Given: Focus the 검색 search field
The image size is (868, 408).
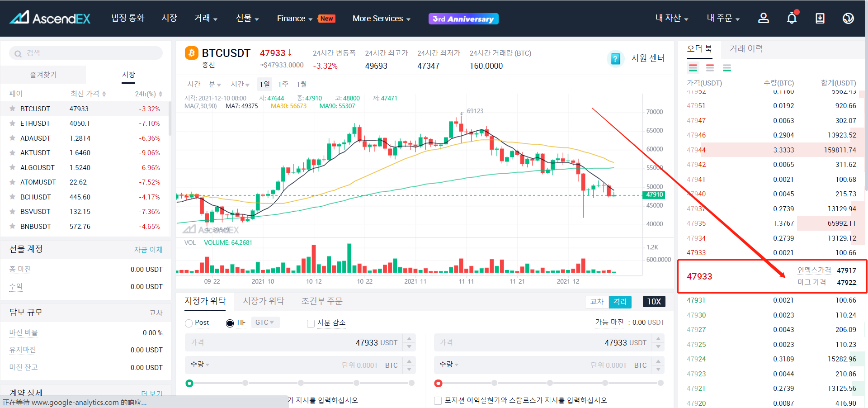Looking at the screenshot, I should (x=86, y=53).
